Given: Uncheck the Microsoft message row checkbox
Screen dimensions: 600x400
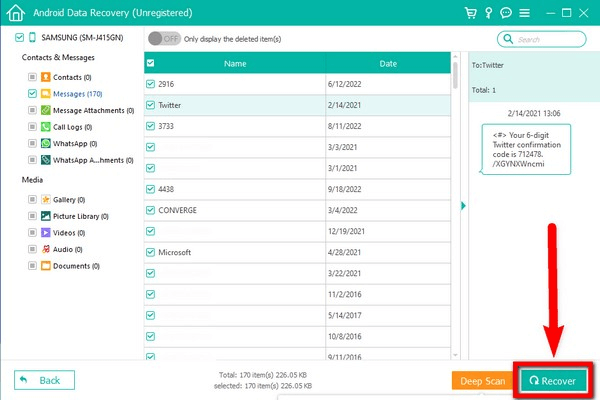Looking at the screenshot, I should [x=151, y=252].
